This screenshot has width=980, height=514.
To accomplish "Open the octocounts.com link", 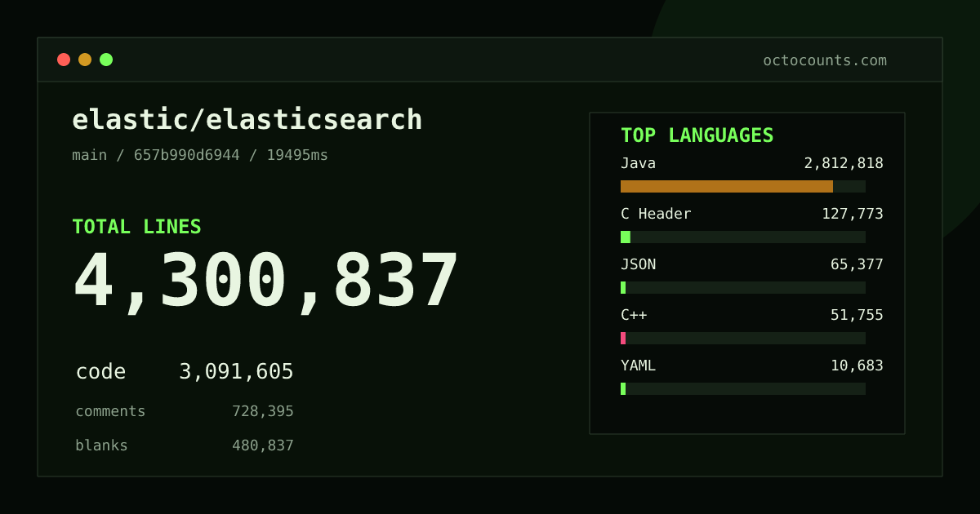I will pos(825,60).
